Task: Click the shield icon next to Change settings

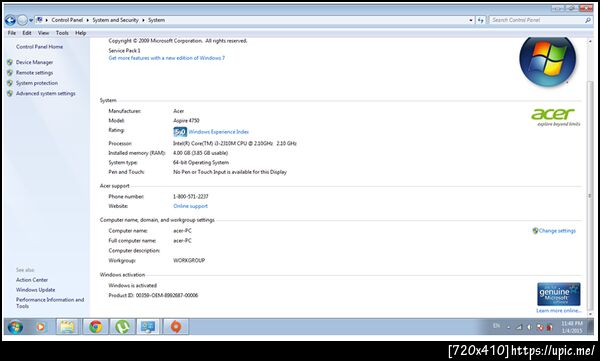Action: (x=535, y=231)
